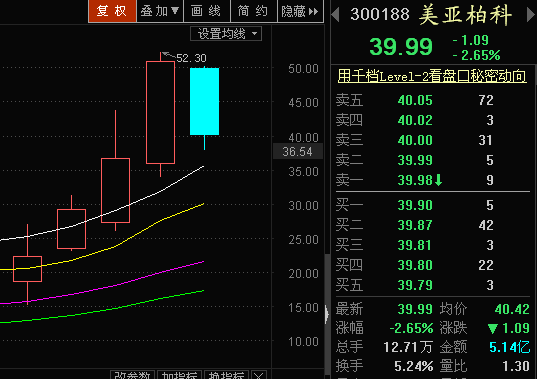Expand the 设置均线 moving average dropdown

point(226,34)
